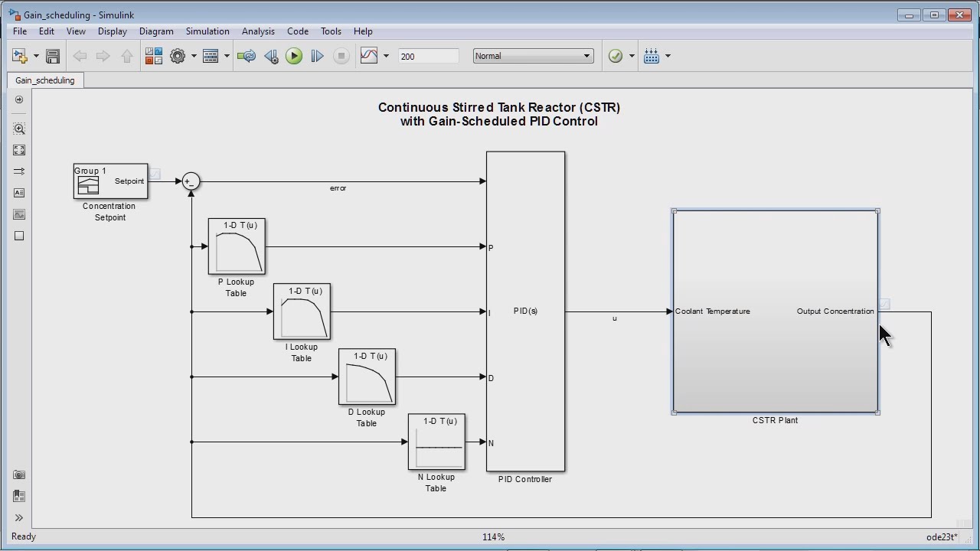The height and width of the screenshot is (551, 980).
Task: Open the Help menu
Action: [363, 31]
